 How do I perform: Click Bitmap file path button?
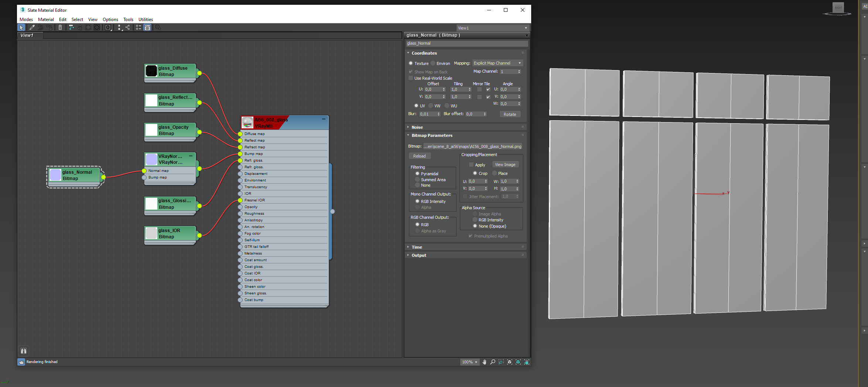(x=472, y=146)
